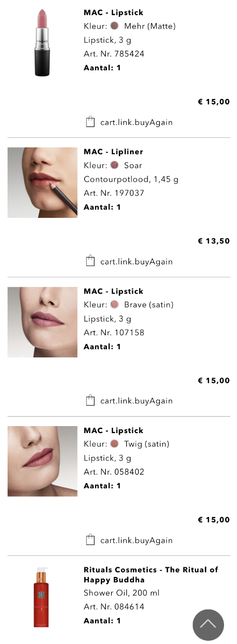Viewport: 237px width, 644px height.
Task: Open Rituals Cosmetics Happy Buddha product title
Action: (x=151, y=575)
